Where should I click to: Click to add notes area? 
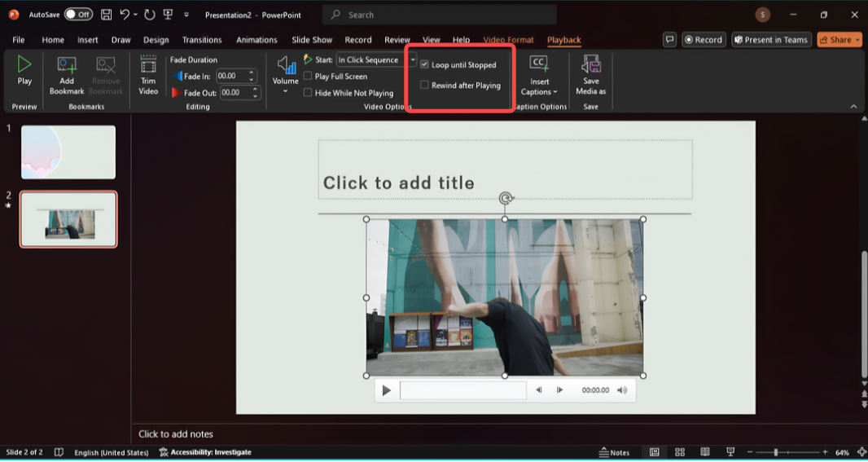(176, 433)
